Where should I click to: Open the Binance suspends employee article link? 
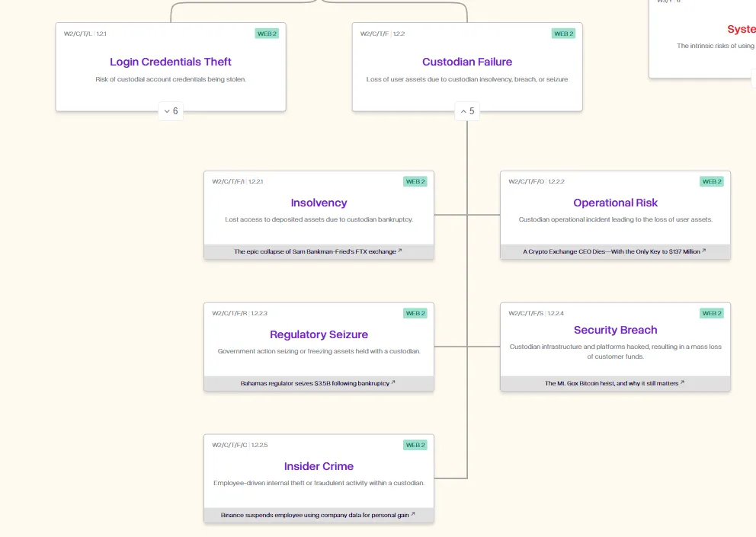318,515
